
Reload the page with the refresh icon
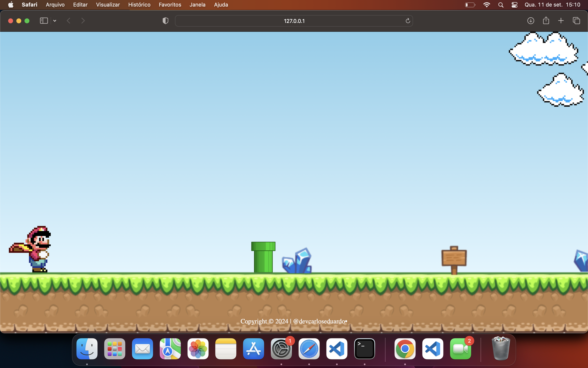click(x=408, y=21)
